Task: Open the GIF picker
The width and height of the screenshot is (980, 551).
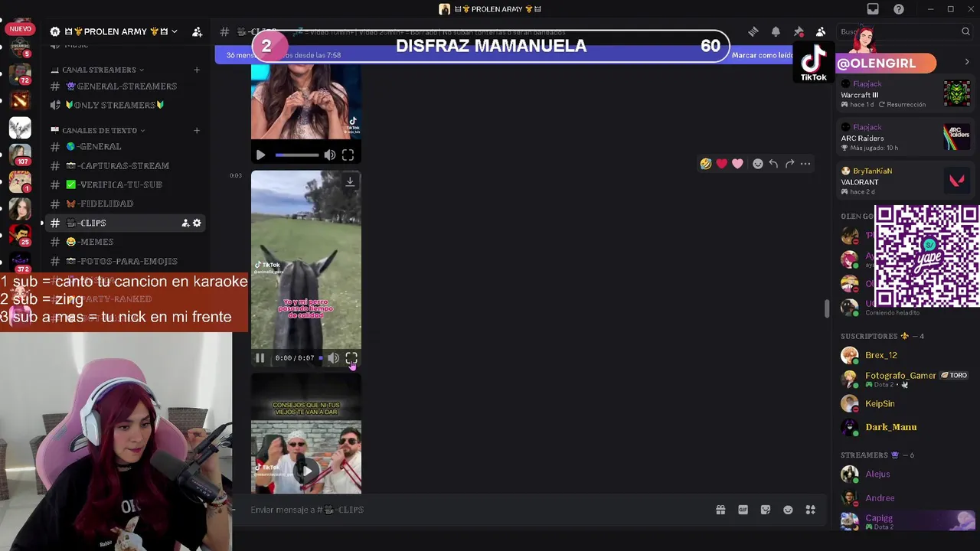Action: pos(743,510)
